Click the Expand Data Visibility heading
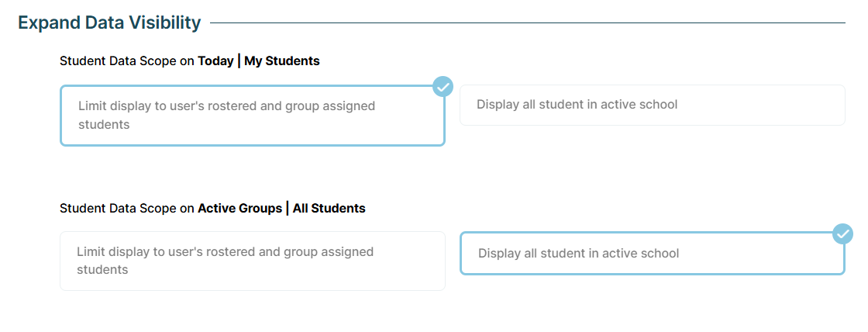Screen dimensions: 868x332 pyautogui.click(x=109, y=23)
